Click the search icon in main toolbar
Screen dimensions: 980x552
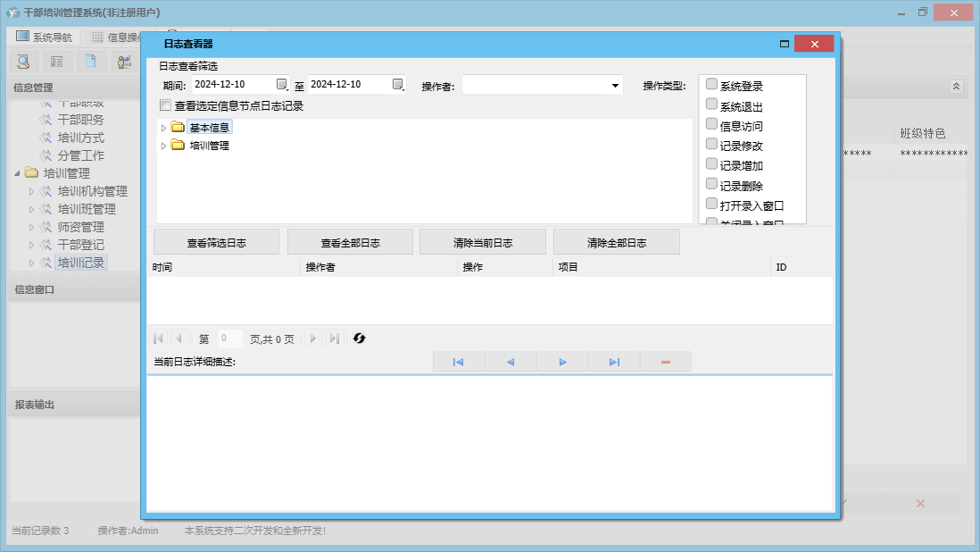pyautogui.click(x=24, y=62)
